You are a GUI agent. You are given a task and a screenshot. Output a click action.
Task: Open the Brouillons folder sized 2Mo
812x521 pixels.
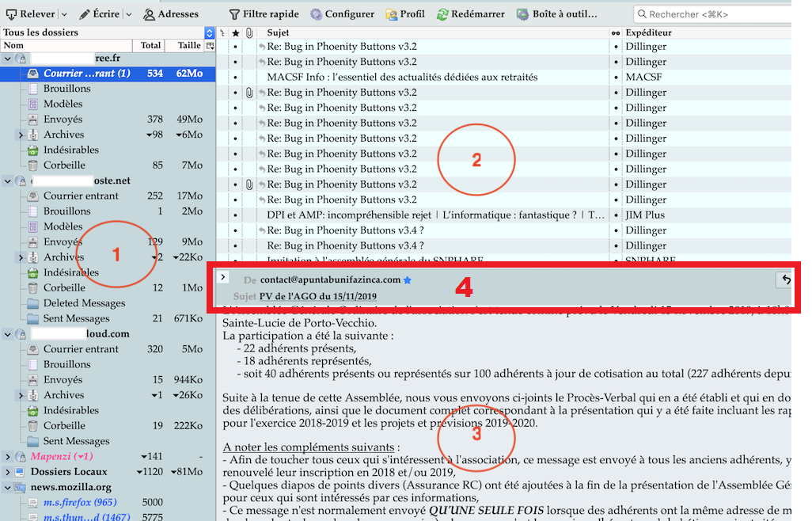[x=108, y=211]
